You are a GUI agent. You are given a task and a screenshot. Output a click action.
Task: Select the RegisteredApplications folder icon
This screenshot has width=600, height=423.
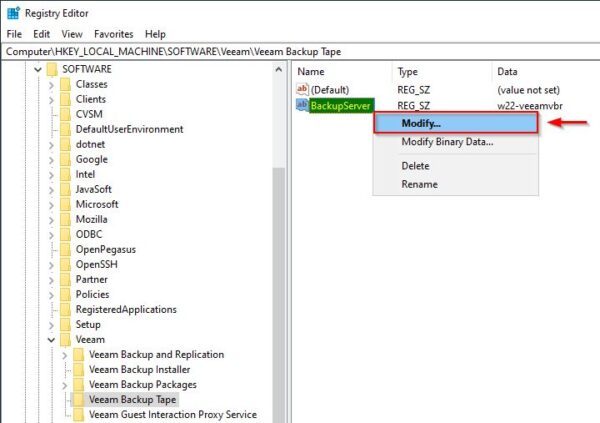tap(65, 309)
